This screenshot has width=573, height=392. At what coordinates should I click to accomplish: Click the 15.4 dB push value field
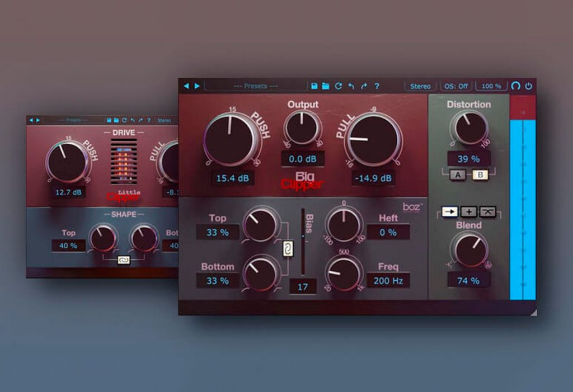[x=233, y=178]
